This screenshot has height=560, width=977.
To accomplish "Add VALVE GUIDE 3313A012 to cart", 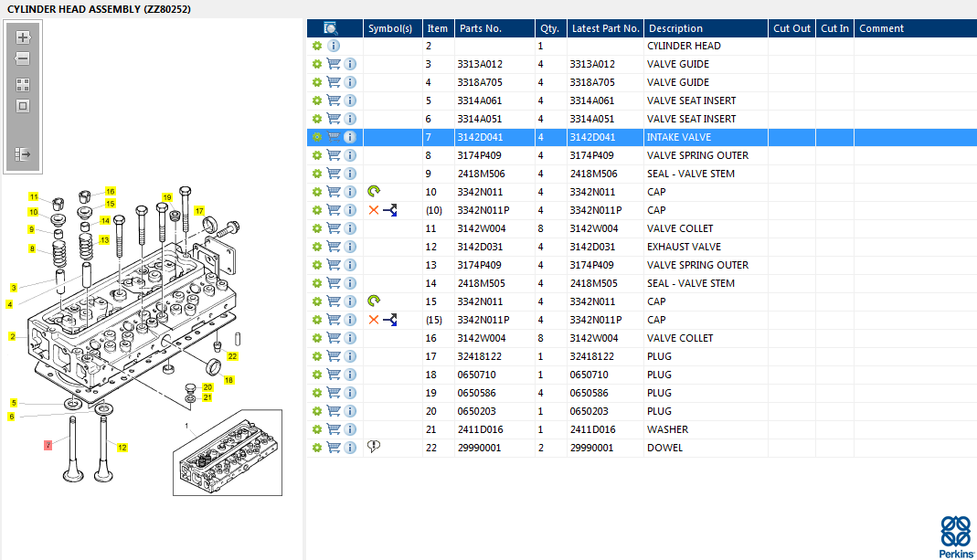I will tap(334, 64).
